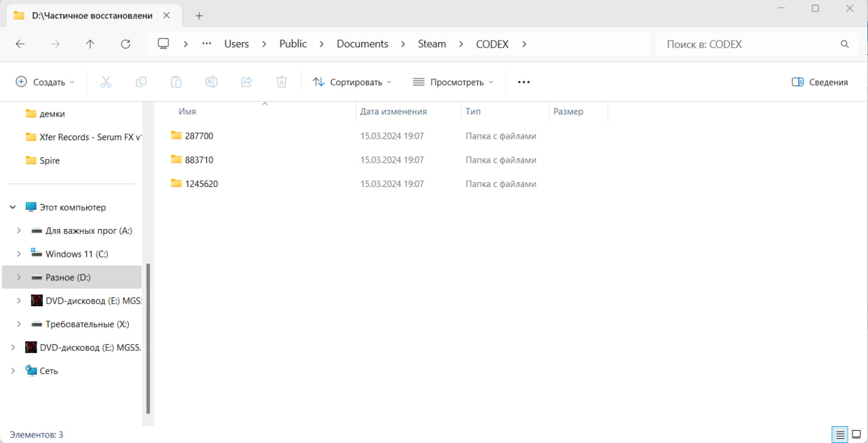868x443 pixels.
Task: Open a new tab with plus button
Action: coord(199,16)
